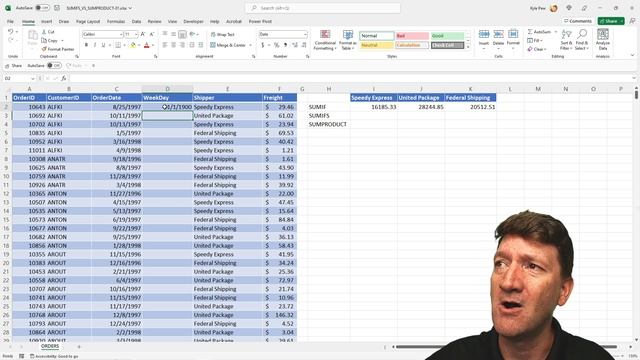Image resolution: width=640 pixels, height=360 pixels.
Task: Click the green Share button
Action: [611, 21]
